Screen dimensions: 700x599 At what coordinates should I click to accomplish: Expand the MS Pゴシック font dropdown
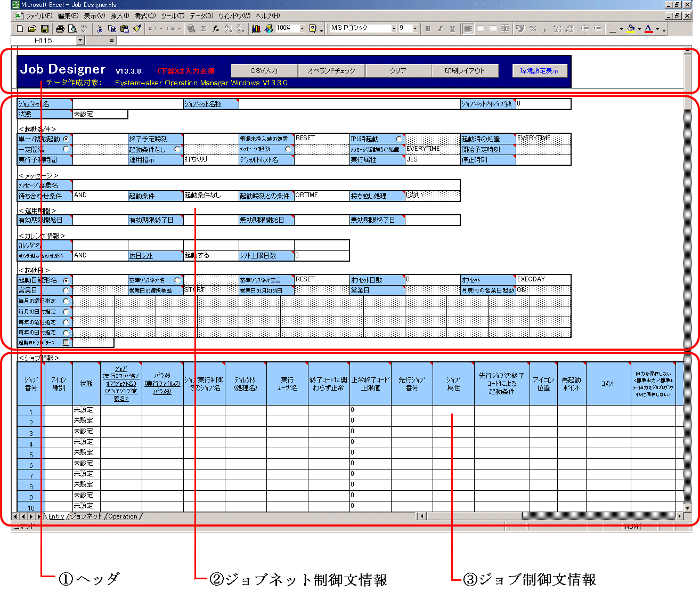[x=394, y=29]
